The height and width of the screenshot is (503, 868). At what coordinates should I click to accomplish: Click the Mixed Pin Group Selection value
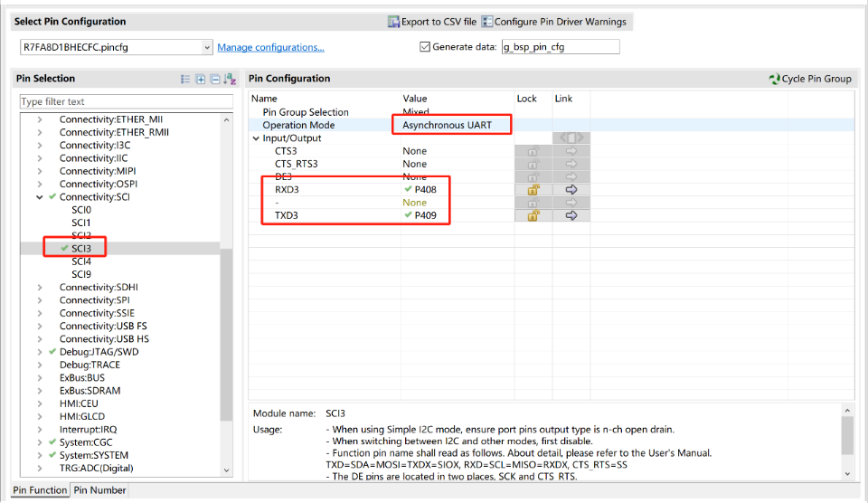[x=416, y=112]
